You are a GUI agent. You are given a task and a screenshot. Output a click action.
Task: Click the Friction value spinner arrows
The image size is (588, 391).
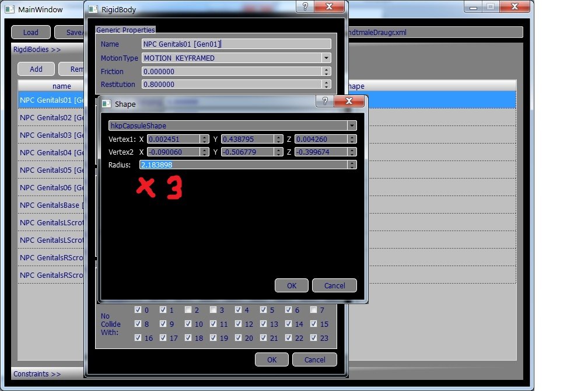(326, 71)
